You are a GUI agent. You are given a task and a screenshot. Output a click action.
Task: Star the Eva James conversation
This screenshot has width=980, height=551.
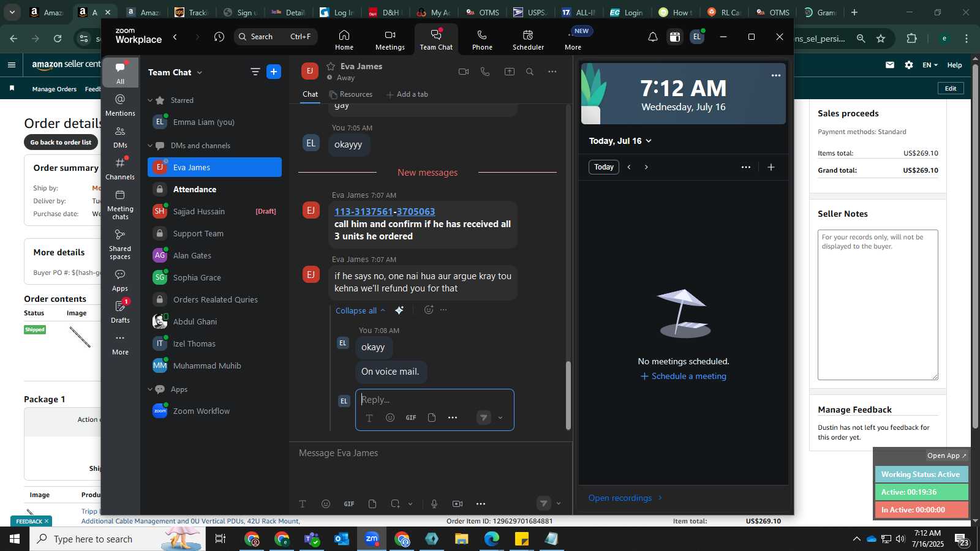(x=331, y=66)
